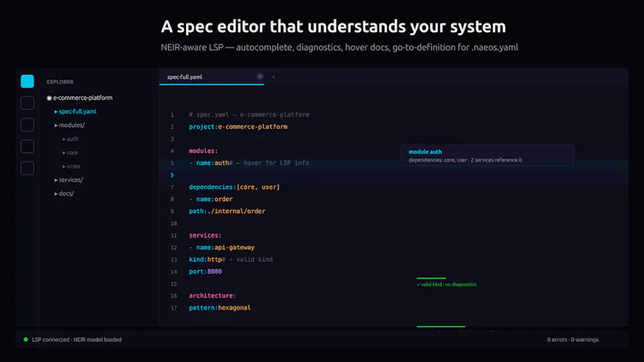Select the e-commerce-platform root folder
Image resolution: width=644 pixels, height=362 pixels.
(83, 97)
